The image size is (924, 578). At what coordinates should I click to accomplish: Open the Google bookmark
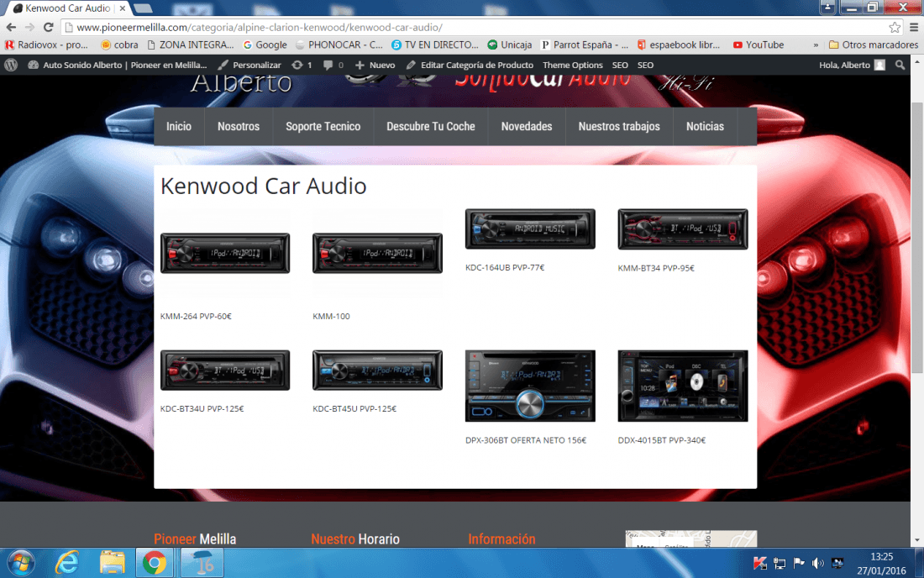coord(265,45)
